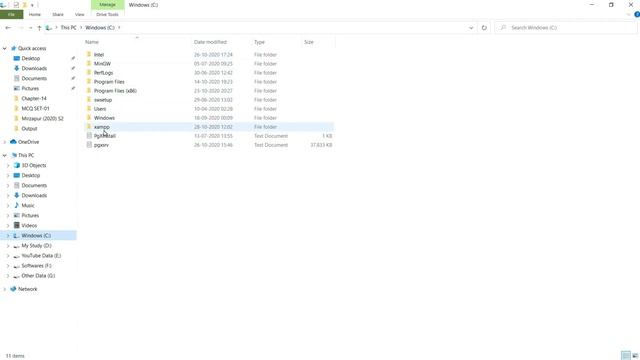Open Pictures under Quick access
This screenshot has height=360, width=640.
click(30, 88)
